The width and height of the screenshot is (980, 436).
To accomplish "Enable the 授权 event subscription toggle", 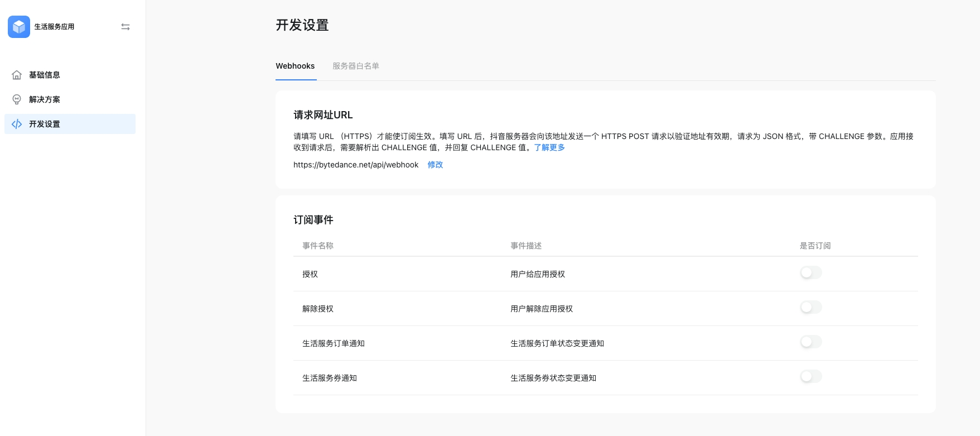I will pos(810,273).
